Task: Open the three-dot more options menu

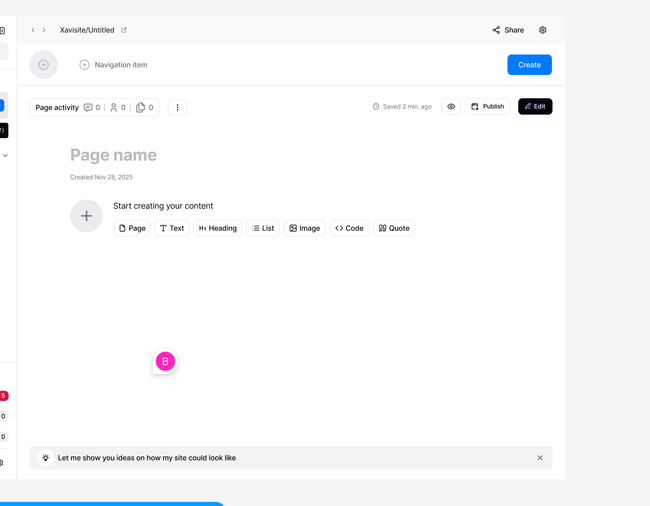Action: coord(178,107)
